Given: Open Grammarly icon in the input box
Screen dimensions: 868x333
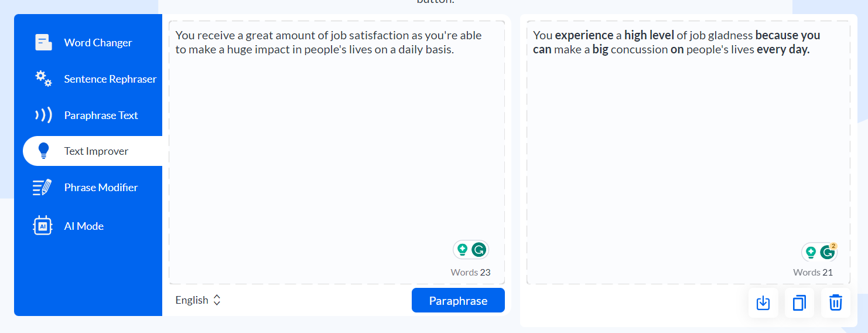Looking at the screenshot, I should coord(479,250).
